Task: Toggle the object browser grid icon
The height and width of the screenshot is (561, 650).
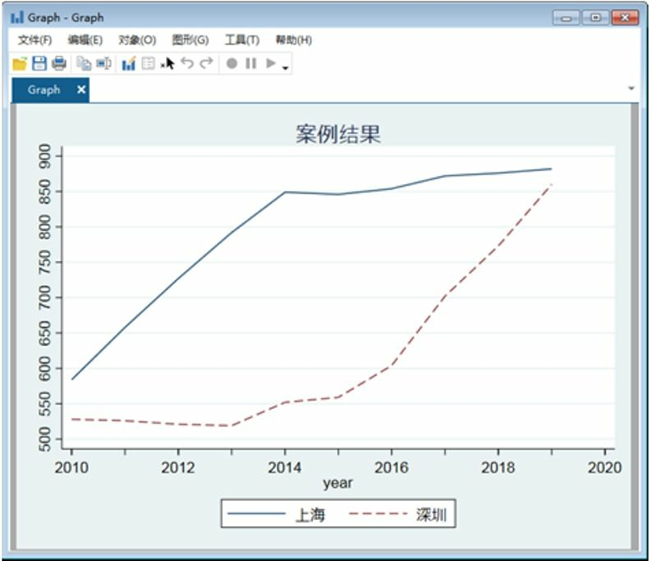Action: [x=148, y=63]
